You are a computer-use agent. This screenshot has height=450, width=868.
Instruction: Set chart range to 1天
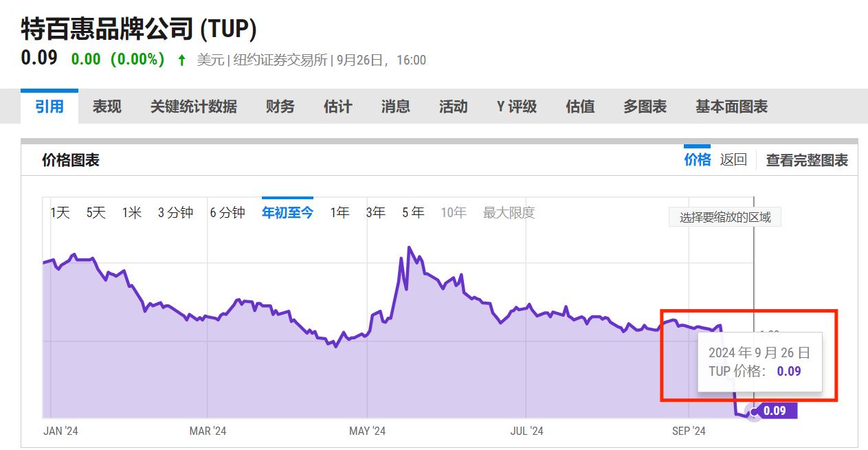click(x=60, y=213)
